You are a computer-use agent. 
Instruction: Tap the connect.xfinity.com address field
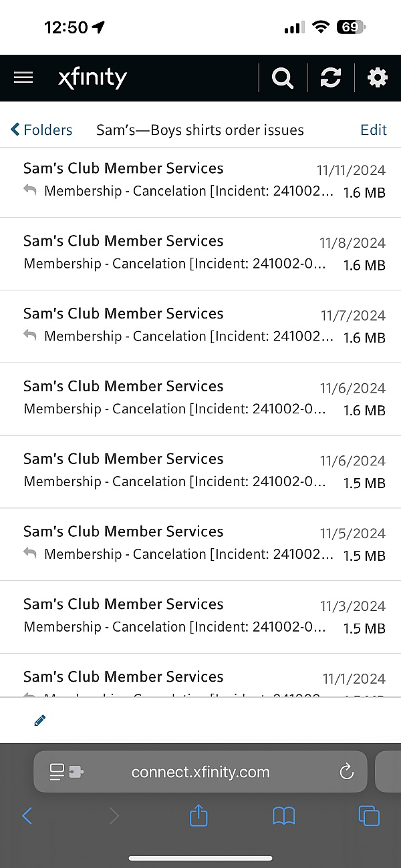pyautogui.click(x=200, y=773)
